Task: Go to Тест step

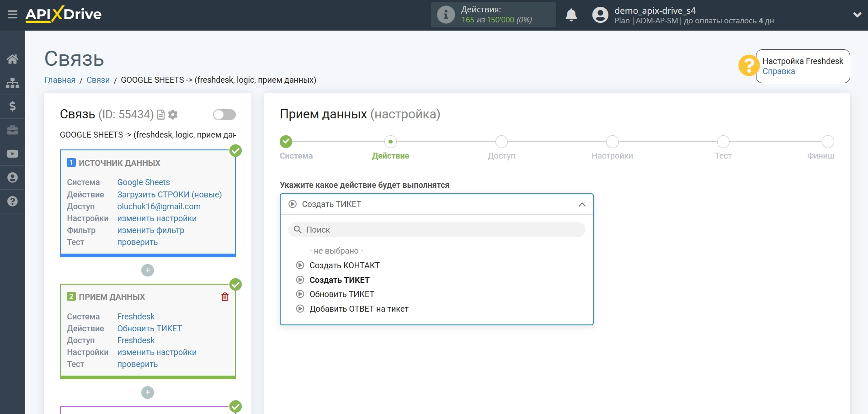Action: tap(723, 142)
